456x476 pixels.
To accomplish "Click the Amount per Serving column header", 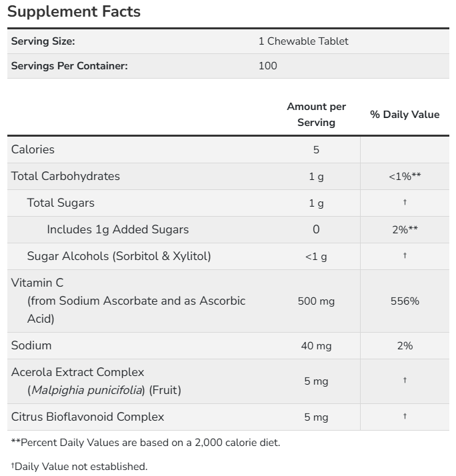I will [316, 115].
